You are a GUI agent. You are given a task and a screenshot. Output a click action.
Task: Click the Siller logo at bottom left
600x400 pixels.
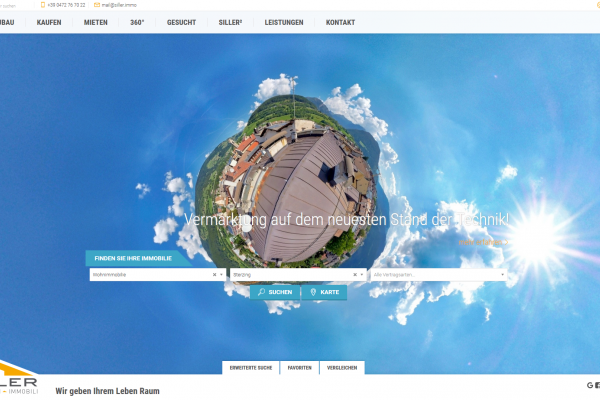coord(20,383)
